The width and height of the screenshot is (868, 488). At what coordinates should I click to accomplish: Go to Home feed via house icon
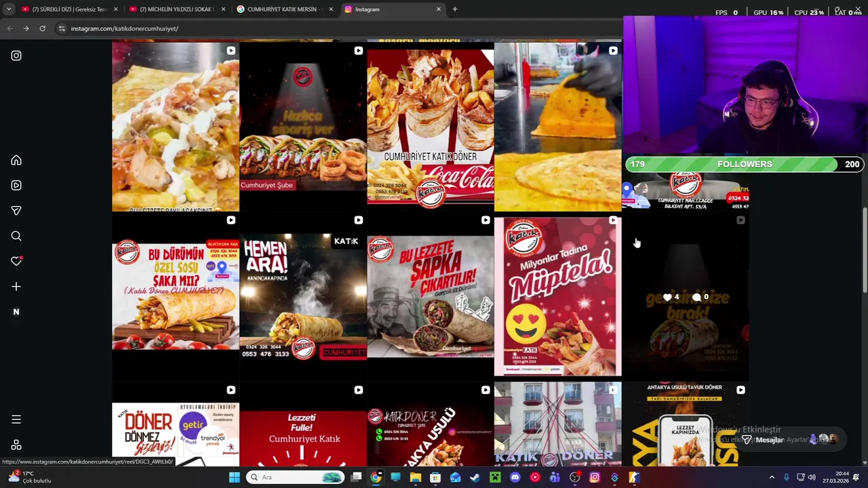[x=16, y=160]
